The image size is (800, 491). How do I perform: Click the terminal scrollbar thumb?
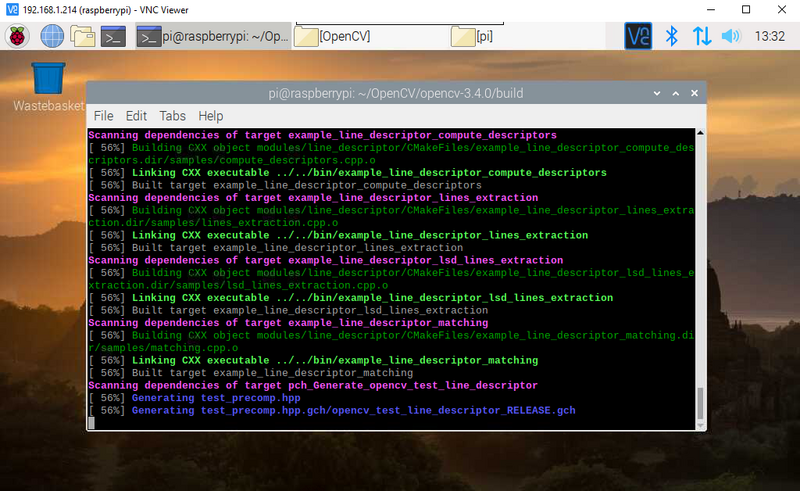(701, 403)
